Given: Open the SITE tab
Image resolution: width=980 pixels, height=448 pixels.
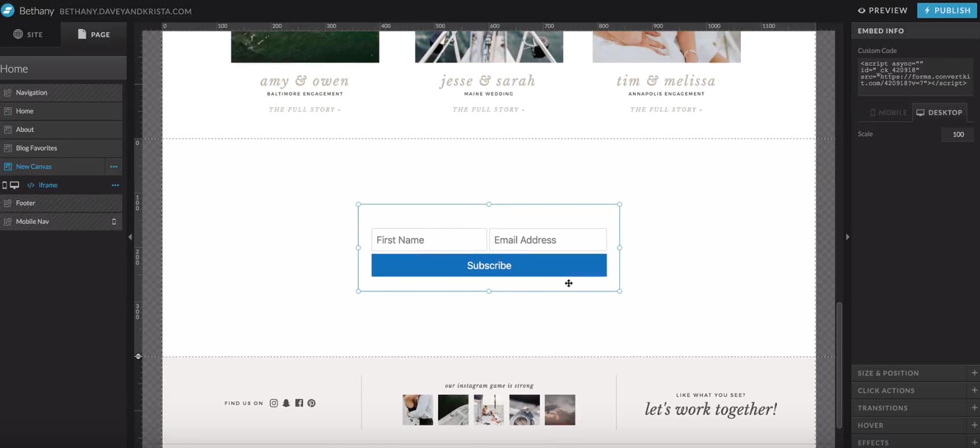Looking at the screenshot, I should click(x=28, y=35).
